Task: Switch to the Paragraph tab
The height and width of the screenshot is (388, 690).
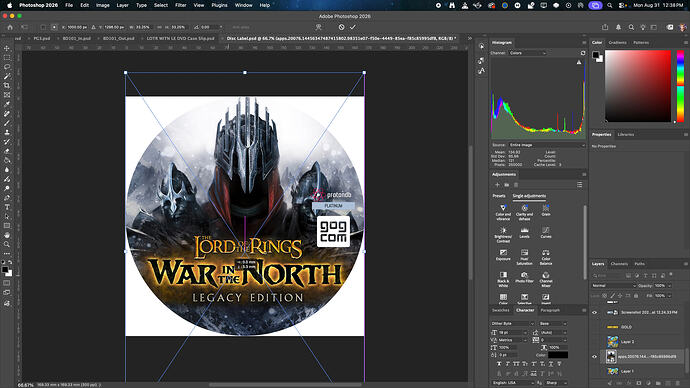Action: pos(550,310)
